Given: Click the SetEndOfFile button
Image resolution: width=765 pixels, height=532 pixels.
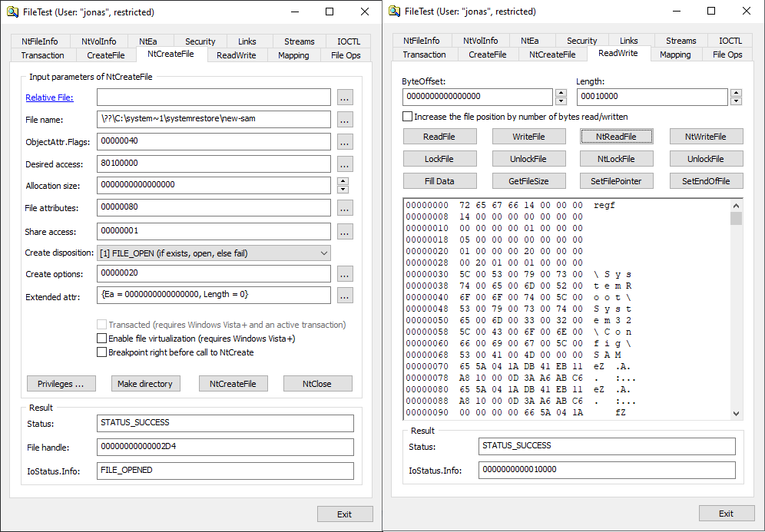Looking at the screenshot, I should pyautogui.click(x=706, y=181).
